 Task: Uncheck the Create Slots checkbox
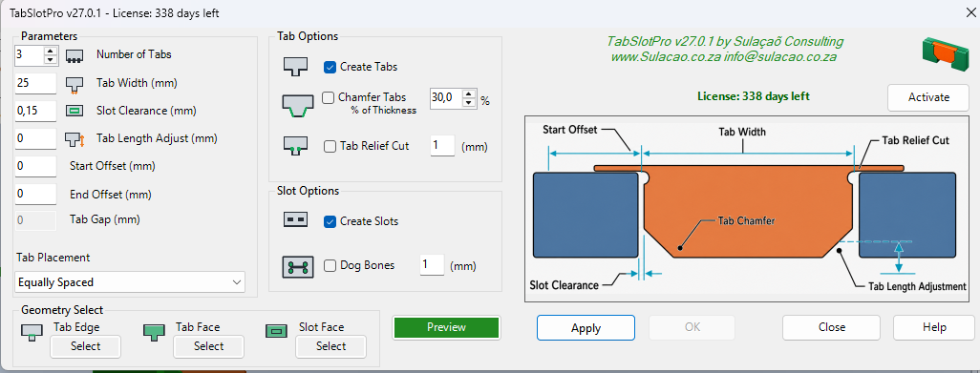(x=330, y=221)
